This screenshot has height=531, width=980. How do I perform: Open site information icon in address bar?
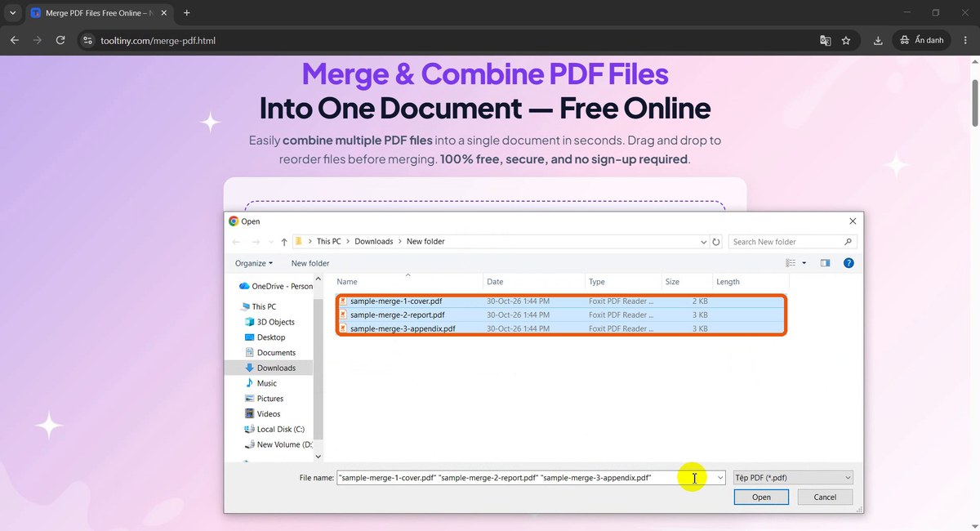point(88,40)
